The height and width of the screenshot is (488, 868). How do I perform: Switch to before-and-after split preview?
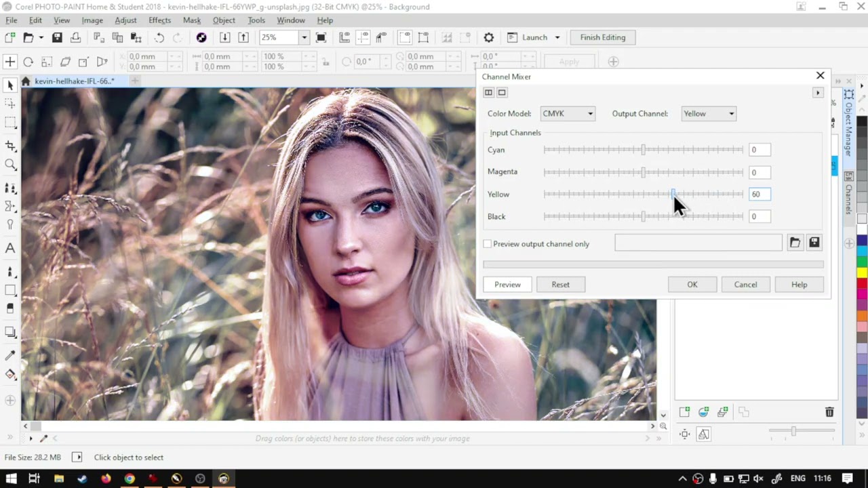coord(488,93)
